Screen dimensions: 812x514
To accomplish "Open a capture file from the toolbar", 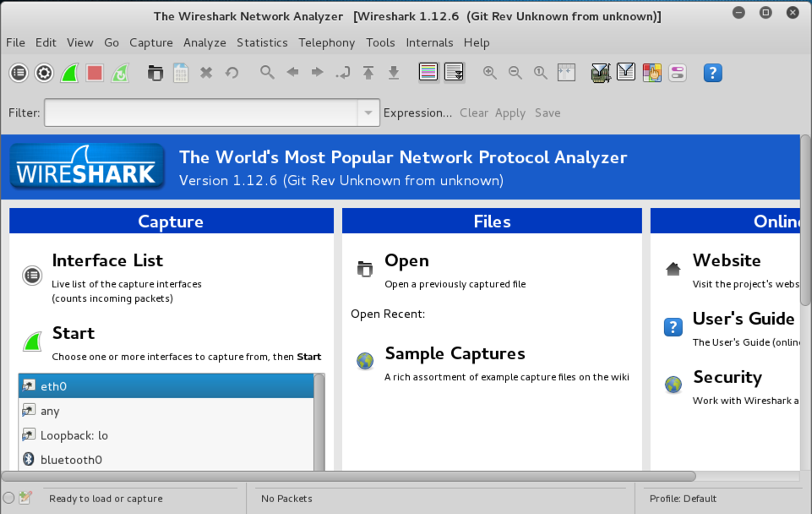I will tap(155, 74).
